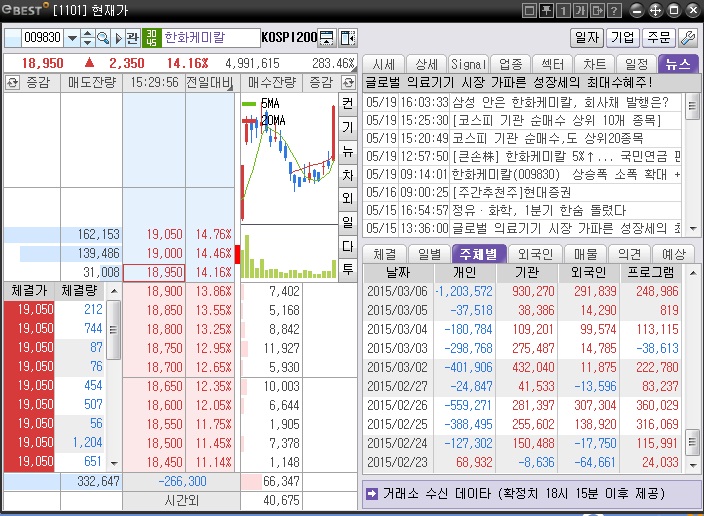Click the 기 side chart button
The width and height of the screenshot is (704, 516).
[348, 128]
